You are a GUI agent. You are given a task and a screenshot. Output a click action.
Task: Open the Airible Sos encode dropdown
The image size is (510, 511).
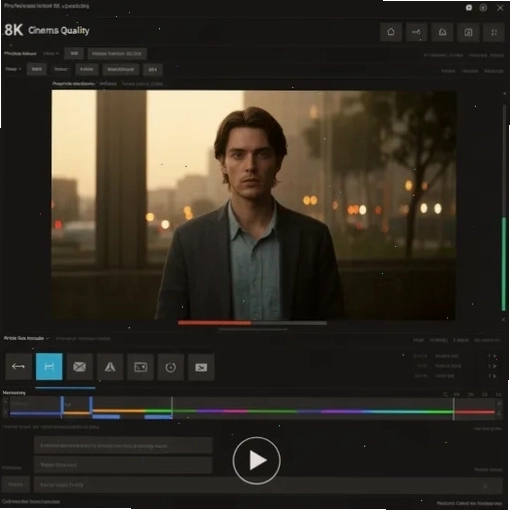[26, 338]
